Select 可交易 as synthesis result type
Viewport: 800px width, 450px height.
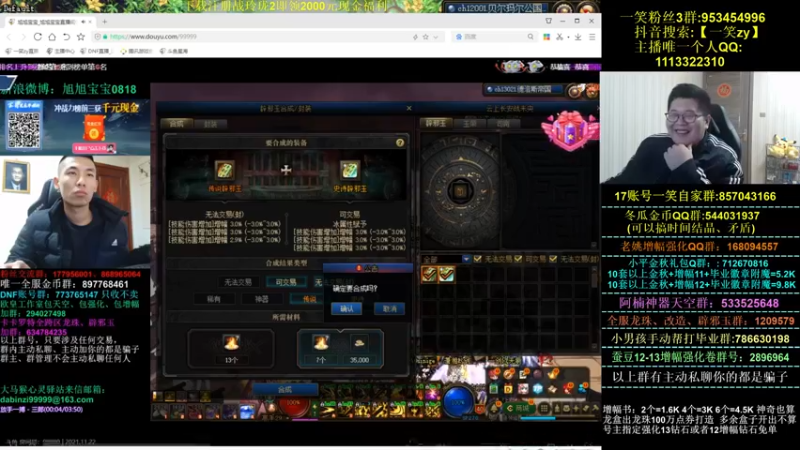[x=286, y=282]
